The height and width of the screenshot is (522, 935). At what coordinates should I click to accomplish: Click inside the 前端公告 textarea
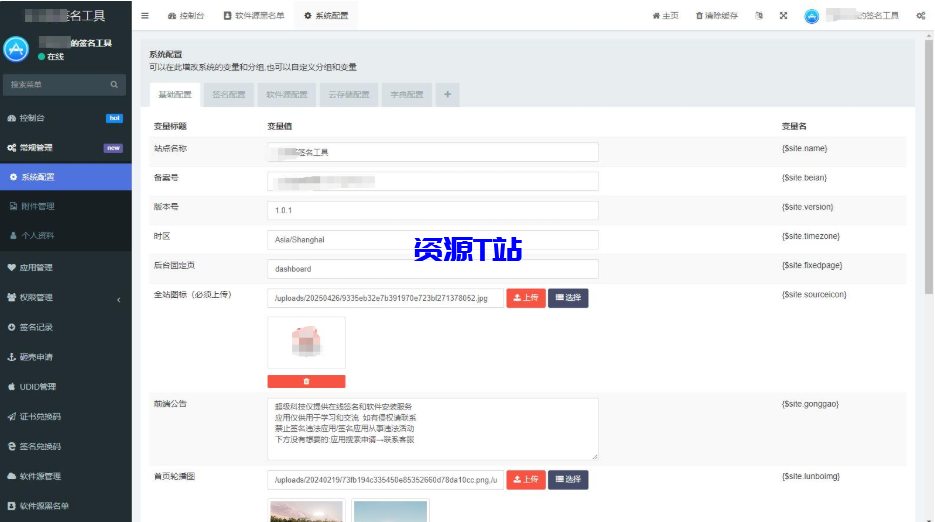[x=433, y=430]
